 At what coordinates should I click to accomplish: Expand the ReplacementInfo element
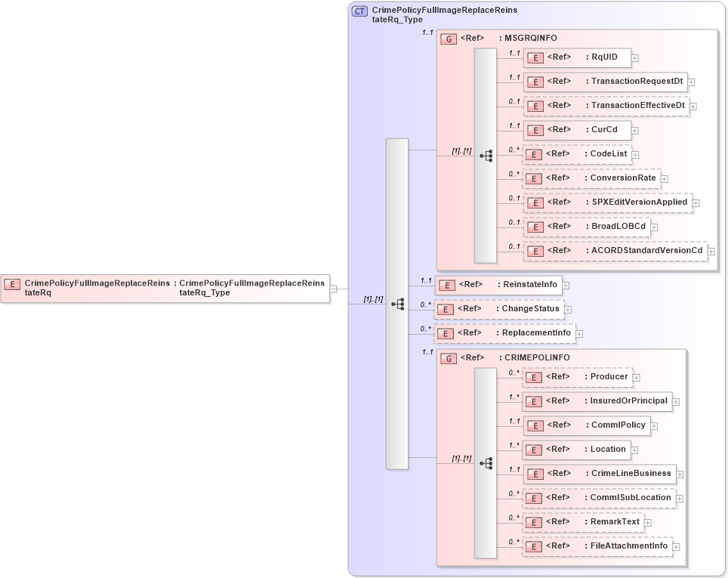point(578,332)
